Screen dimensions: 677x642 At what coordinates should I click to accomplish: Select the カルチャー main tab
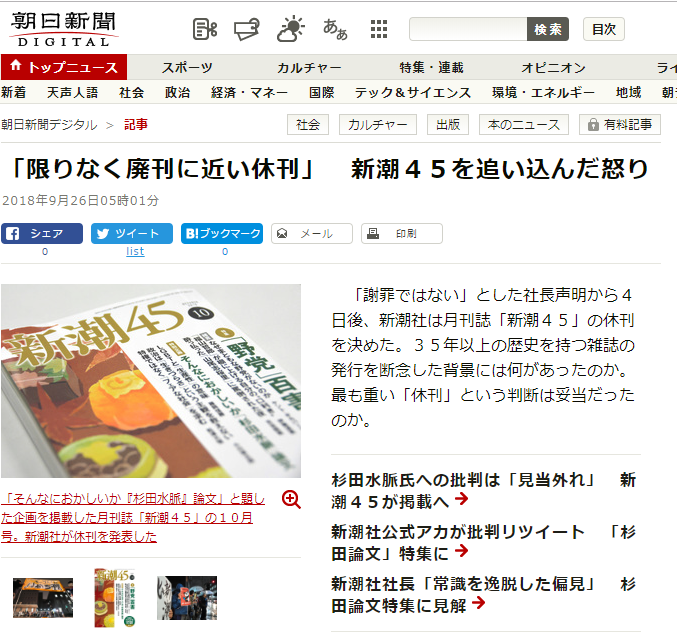click(x=309, y=67)
